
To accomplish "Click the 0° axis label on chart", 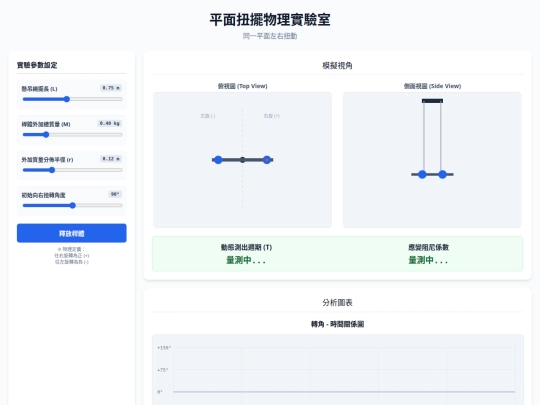I will (x=160, y=392).
